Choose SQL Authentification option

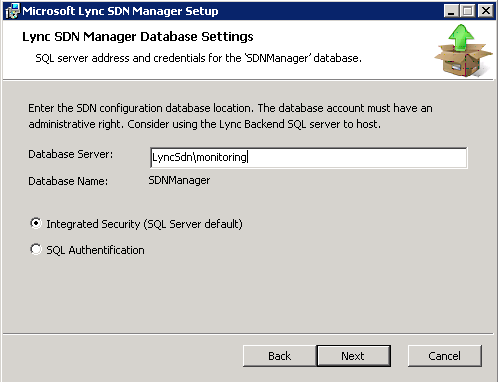pyautogui.click(x=36, y=250)
